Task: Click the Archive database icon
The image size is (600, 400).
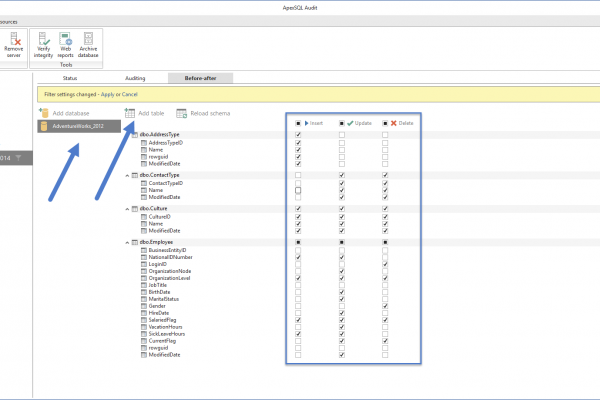Action: (x=88, y=39)
